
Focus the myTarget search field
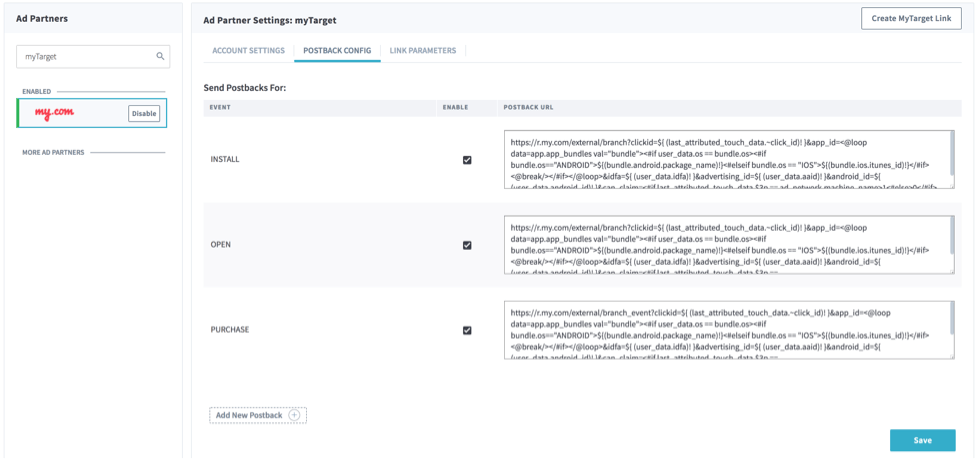tap(85, 57)
